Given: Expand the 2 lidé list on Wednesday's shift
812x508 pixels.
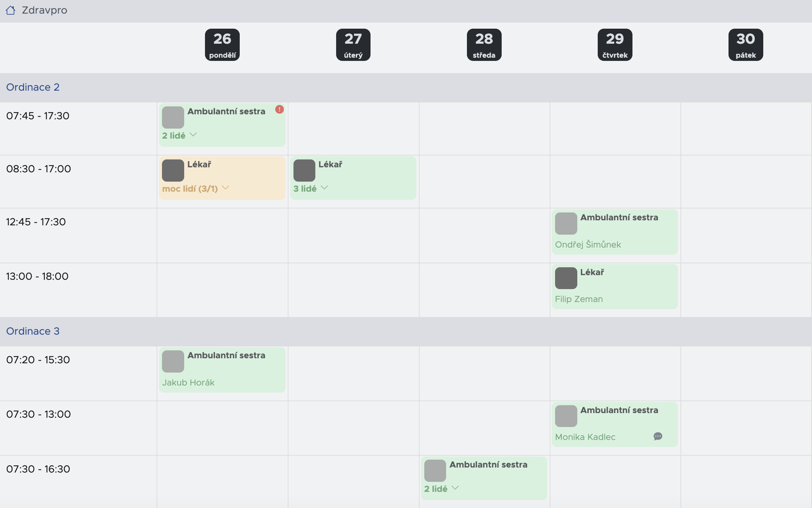Looking at the screenshot, I should (x=441, y=489).
